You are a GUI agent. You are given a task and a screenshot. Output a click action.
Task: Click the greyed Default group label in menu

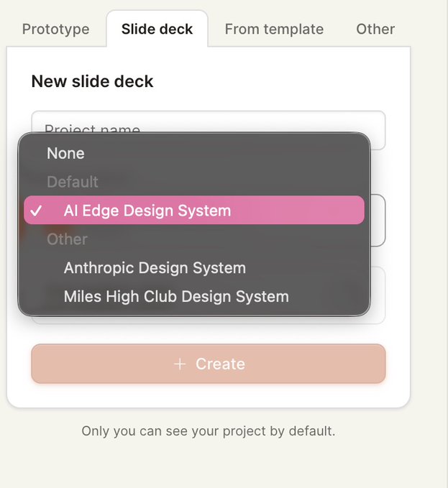72,182
